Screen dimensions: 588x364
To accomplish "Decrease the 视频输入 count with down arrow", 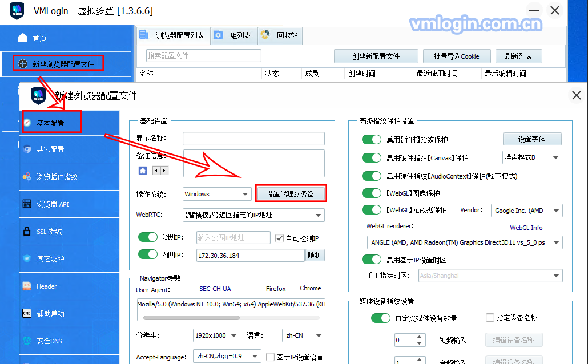I will pos(419,343).
